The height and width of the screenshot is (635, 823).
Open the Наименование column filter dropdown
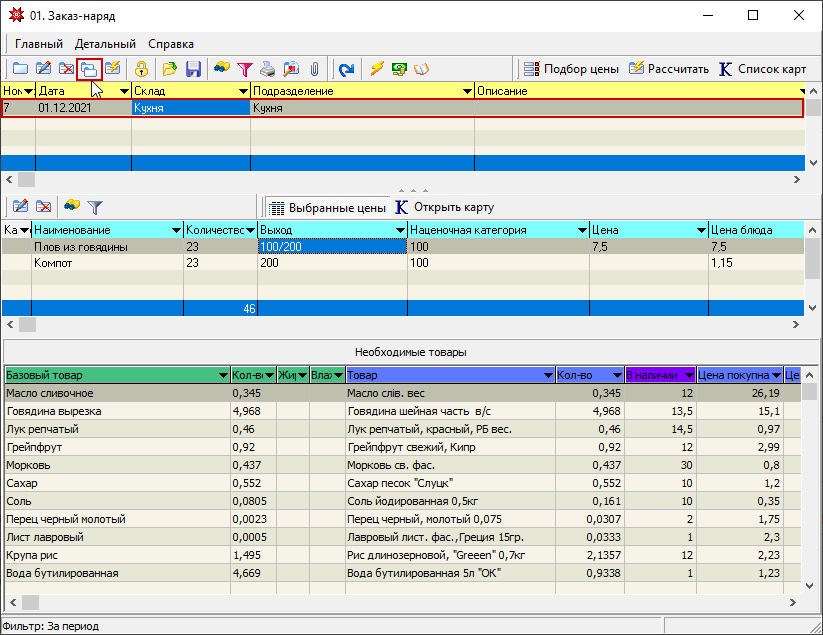176,230
